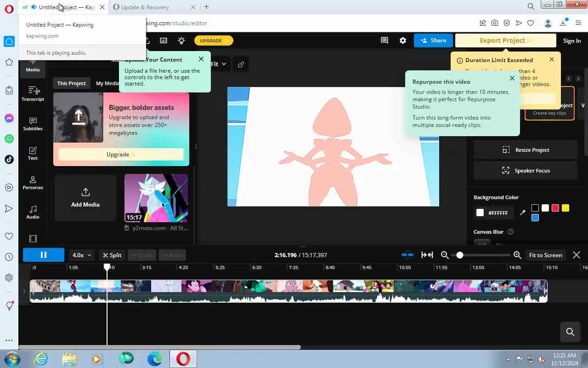The image size is (588, 368).
Task: Click the canvas lock icon
Action: pyautogui.click(x=241, y=64)
